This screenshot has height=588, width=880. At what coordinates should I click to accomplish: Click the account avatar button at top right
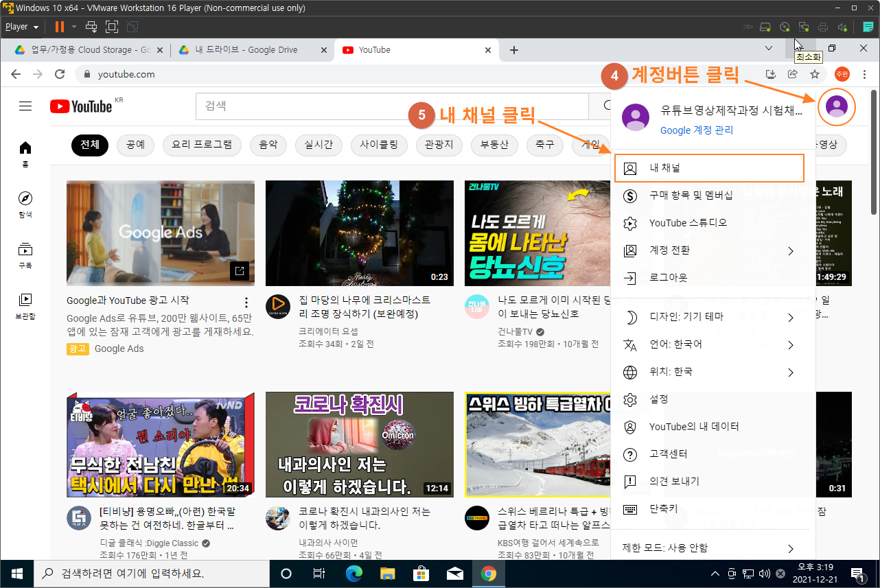[x=836, y=106]
